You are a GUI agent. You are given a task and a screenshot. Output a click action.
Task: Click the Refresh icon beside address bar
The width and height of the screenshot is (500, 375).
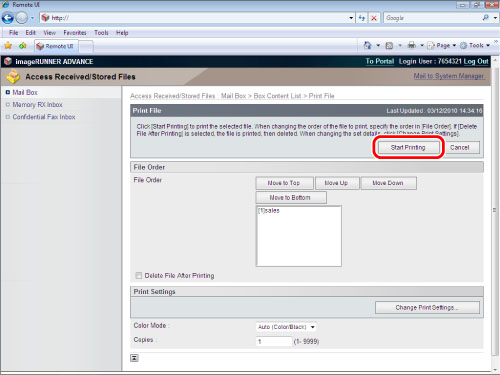click(362, 18)
